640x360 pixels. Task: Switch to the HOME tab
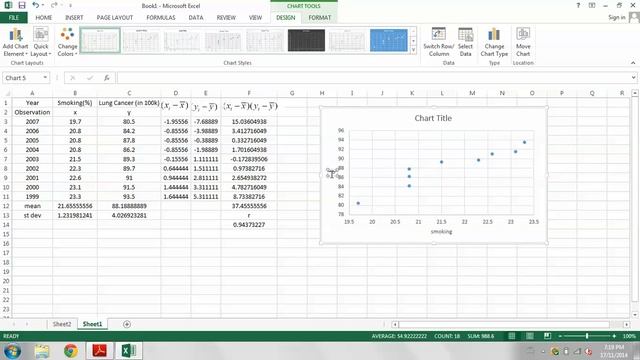coord(43,18)
